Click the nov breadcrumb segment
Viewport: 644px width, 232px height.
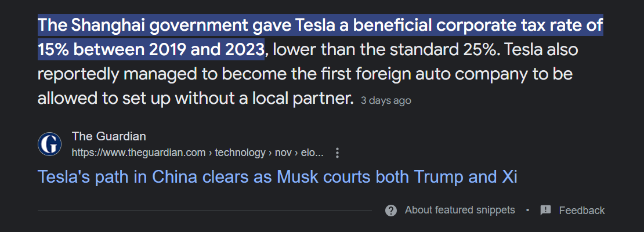pos(283,153)
